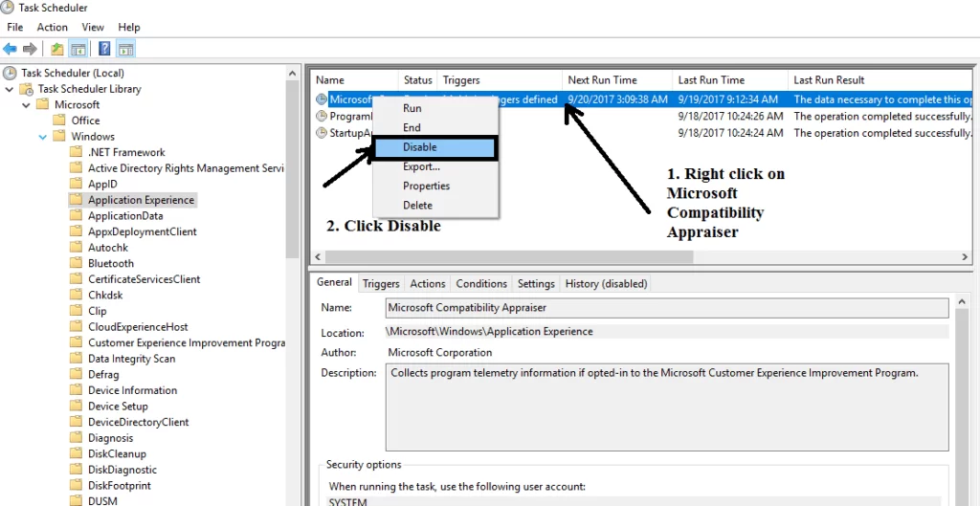Click the clock icon beside Task Scheduler (Local)
Viewport: 980px width, 506px height.
[x=10, y=73]
